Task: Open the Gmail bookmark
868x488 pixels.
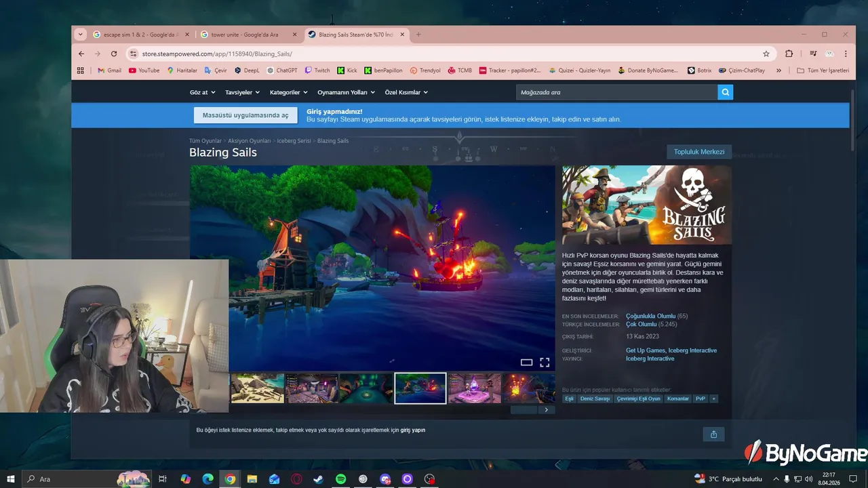Action: pos(109,70)
